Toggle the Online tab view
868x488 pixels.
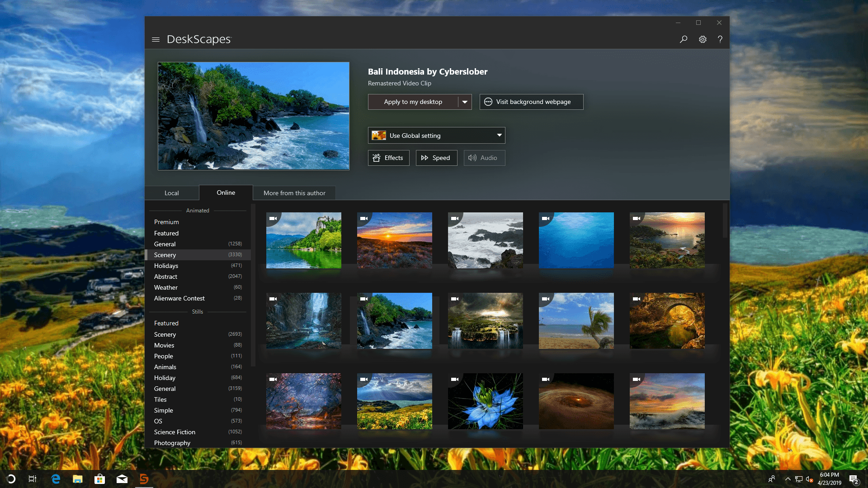tap(225, 192)
